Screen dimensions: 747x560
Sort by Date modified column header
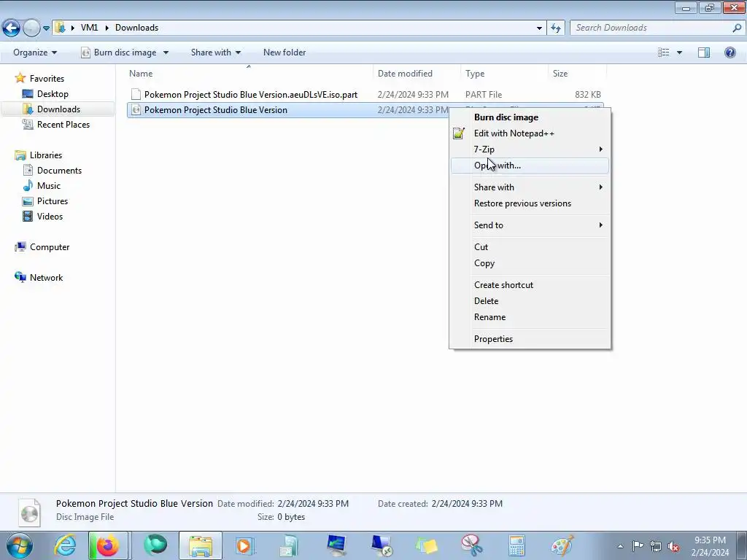tap(417, 74)
